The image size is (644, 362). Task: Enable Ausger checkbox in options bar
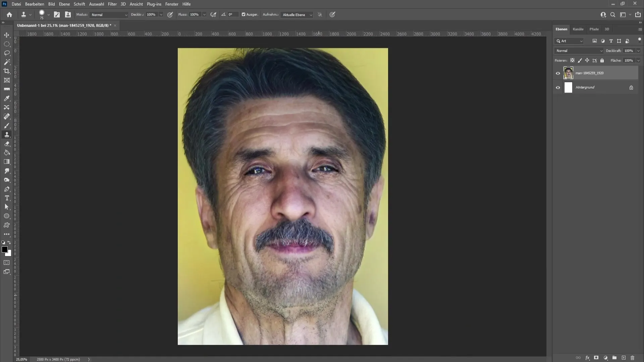(244, 15)
